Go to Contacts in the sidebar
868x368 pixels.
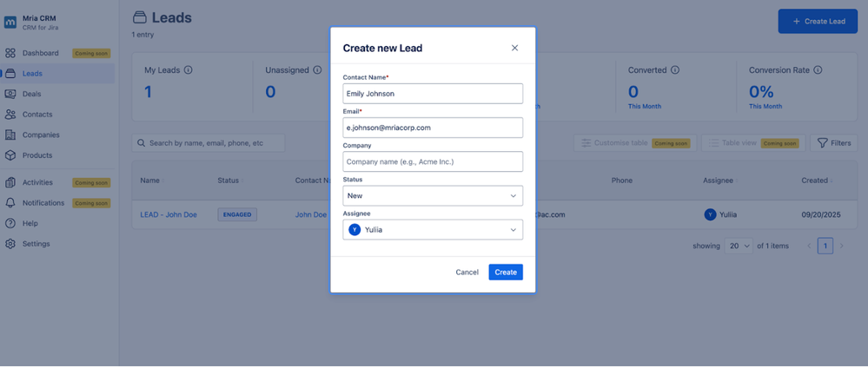coord(37,115)
